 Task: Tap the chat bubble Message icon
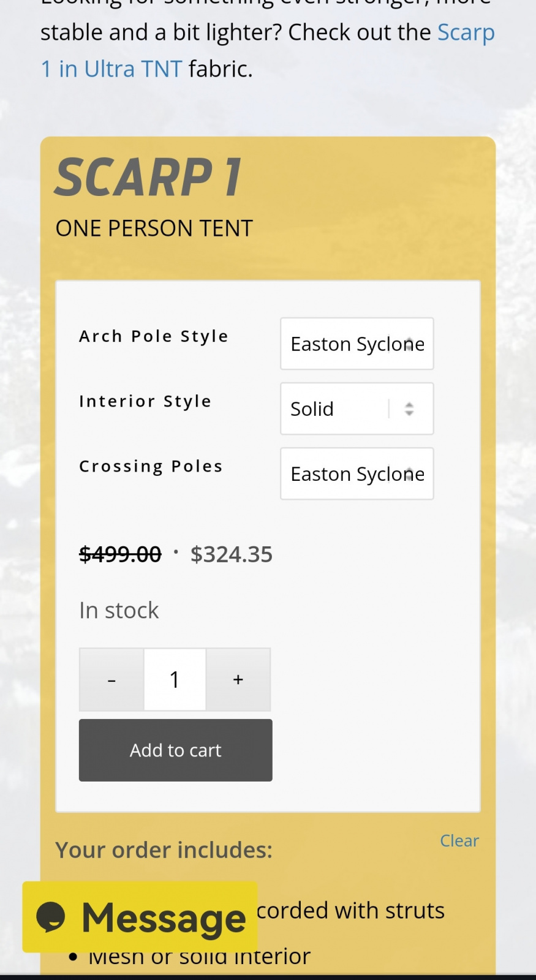click(51, 917)
